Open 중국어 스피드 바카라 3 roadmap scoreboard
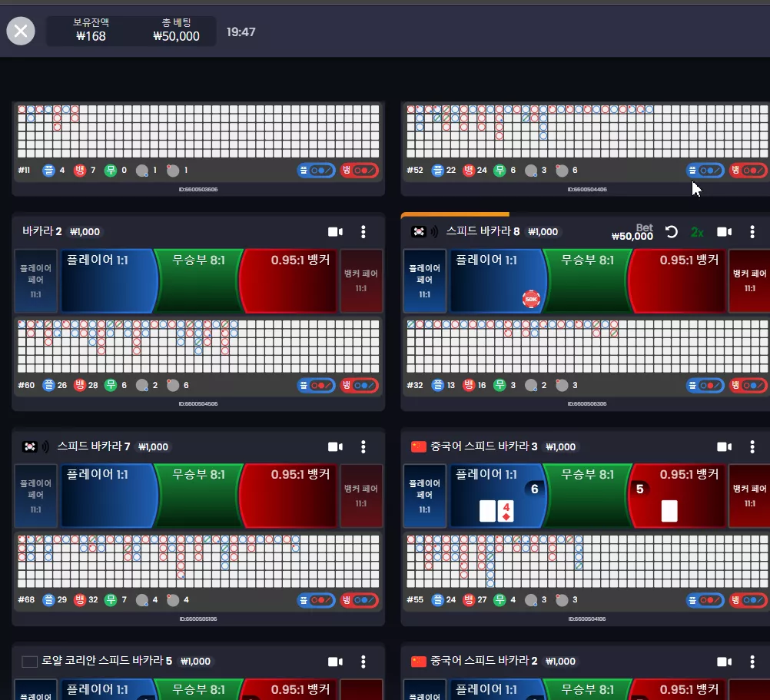 (587, 561)
